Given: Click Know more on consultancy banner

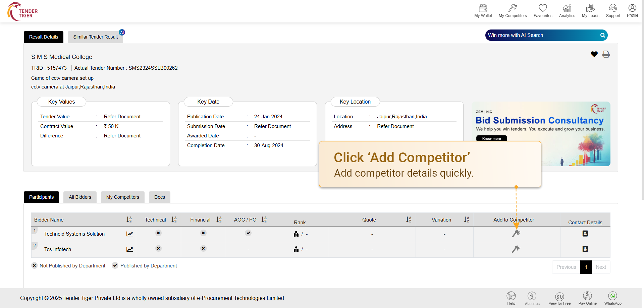Looking at the screenshot, I should (x=491, y=138).
